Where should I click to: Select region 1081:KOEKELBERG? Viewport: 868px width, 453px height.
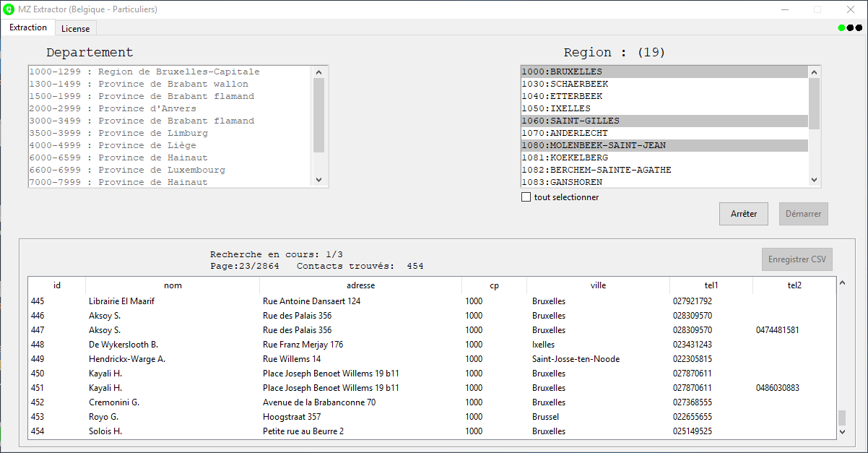pos(664,158)
